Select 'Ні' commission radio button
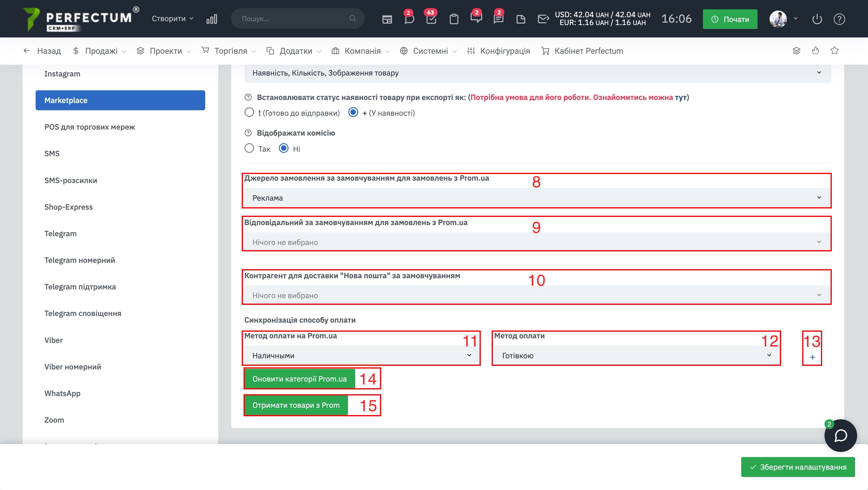The height and width of the screenshot is (490, 868). tap(284, 148)
